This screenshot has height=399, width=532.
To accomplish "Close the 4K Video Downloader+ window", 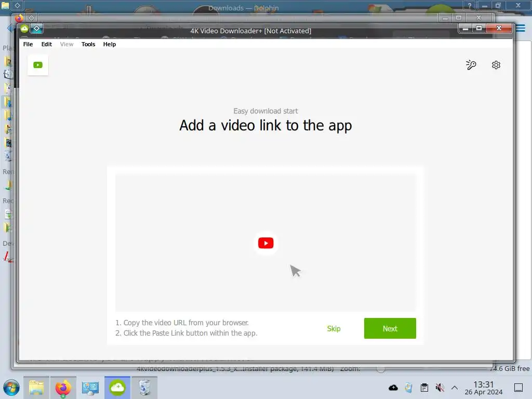I will click(x=499, y=29).
